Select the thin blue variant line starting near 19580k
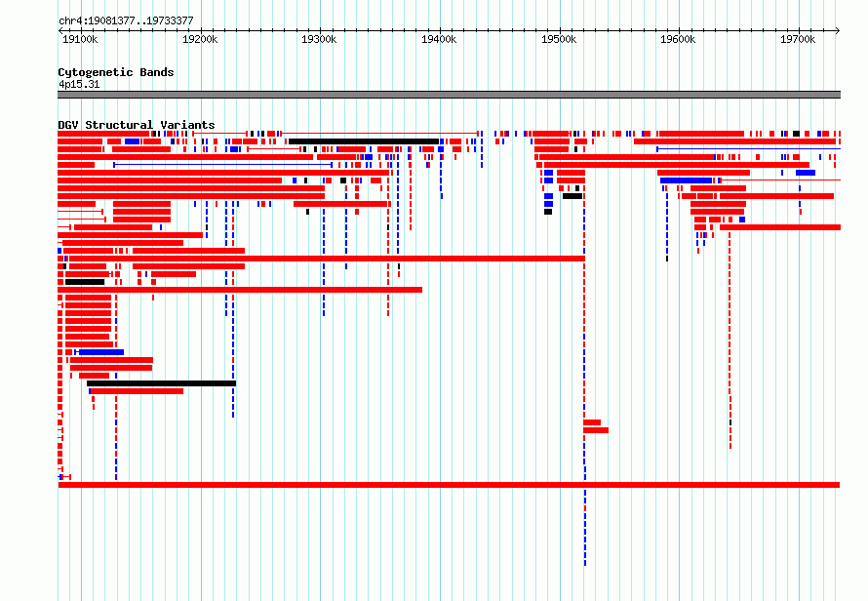This screenshot has width=868, height=601. (748, 149)
